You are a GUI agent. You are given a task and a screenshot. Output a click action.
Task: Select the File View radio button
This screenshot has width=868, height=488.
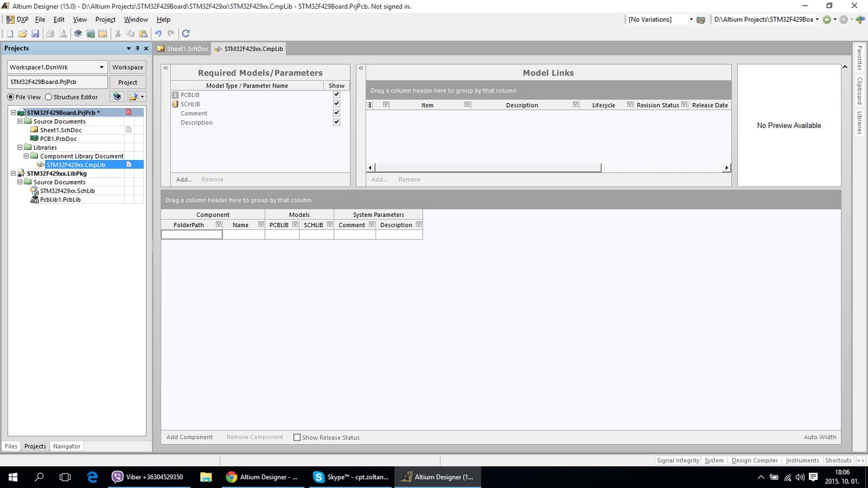pyautogui.click(x=11, y=97)
